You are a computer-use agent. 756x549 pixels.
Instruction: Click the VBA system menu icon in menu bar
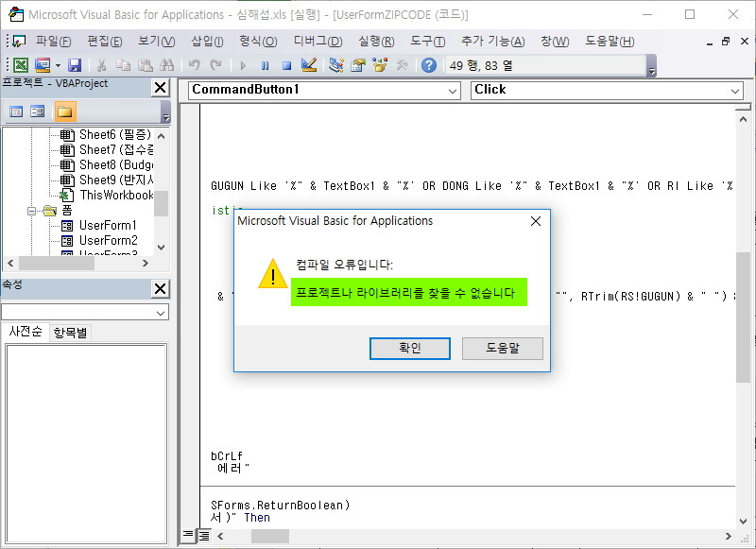pyautogui.click(x=19, y=42)
